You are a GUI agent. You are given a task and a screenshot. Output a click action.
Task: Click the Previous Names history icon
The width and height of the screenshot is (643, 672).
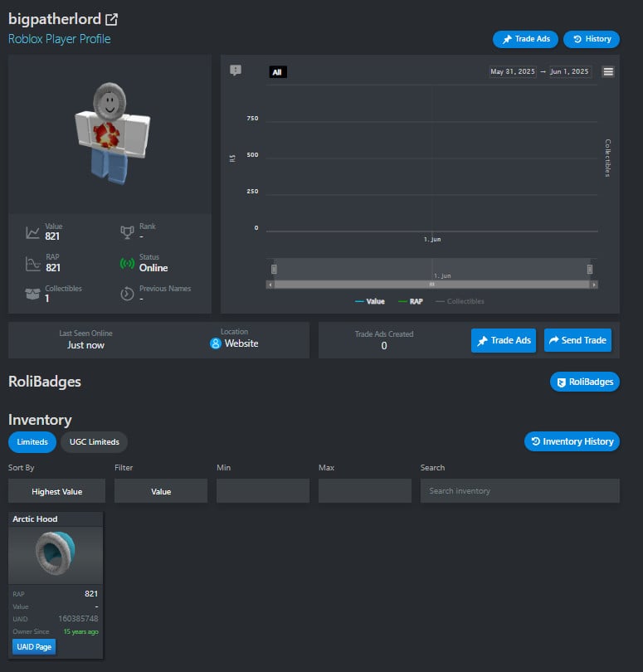[127, 294]
